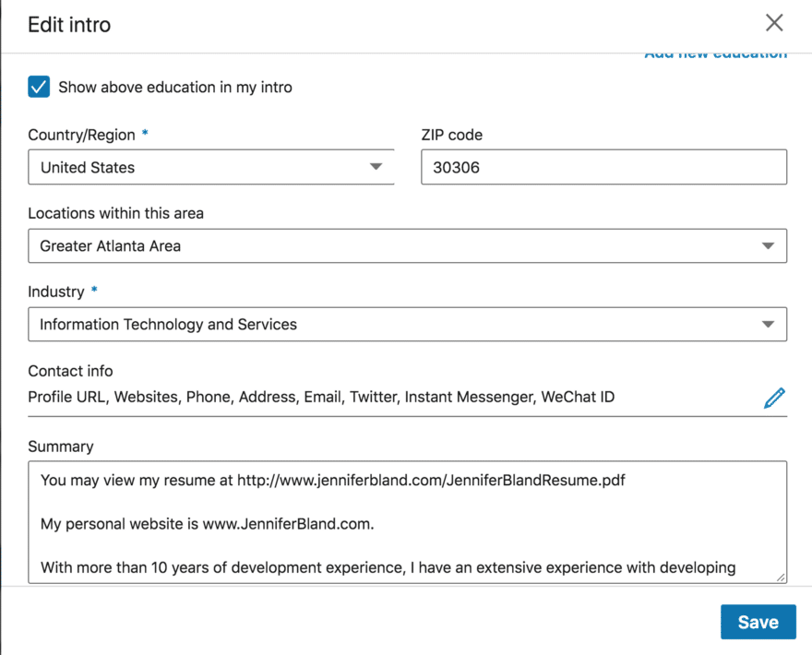Click the resume URL line in Summary
The width and height of the screenshot is (812, 655).
[x=333, y=481]
